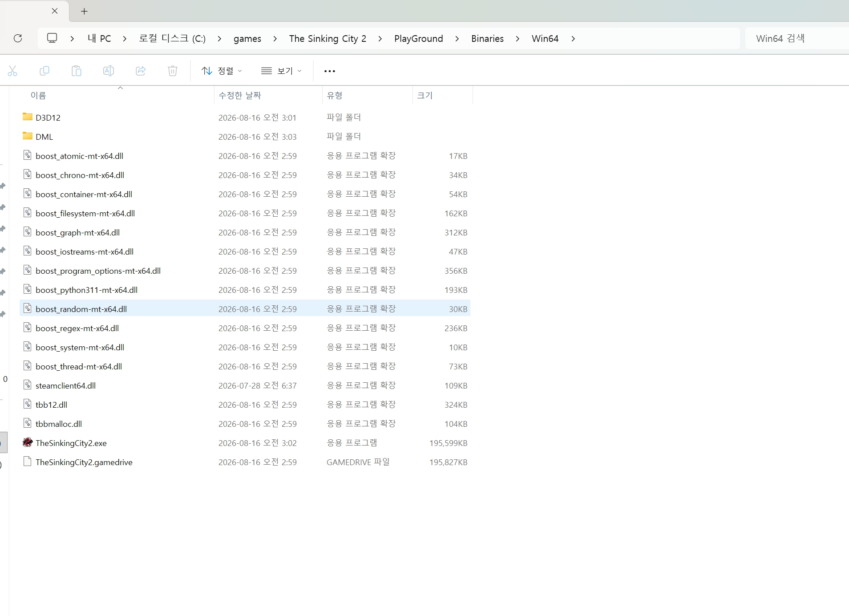Image resolution: width=849 pixels, height=616 pixels.
Task: Click the tbb12.dll file icon
Action: click(x=28, y=404)
